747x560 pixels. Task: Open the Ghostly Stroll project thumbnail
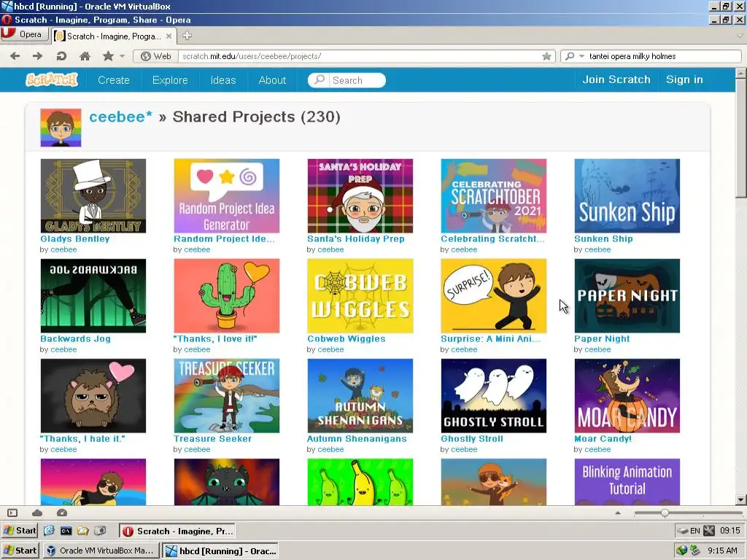494,396
